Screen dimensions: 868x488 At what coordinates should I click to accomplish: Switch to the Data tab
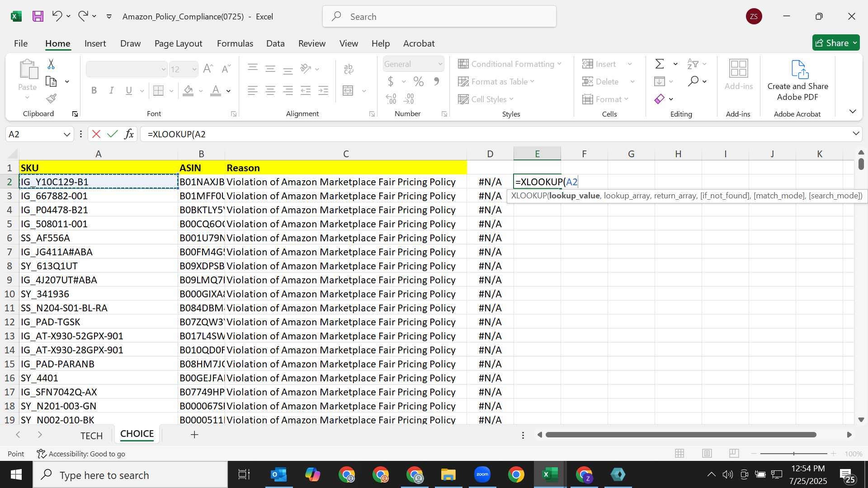click(x=275, y=43)
